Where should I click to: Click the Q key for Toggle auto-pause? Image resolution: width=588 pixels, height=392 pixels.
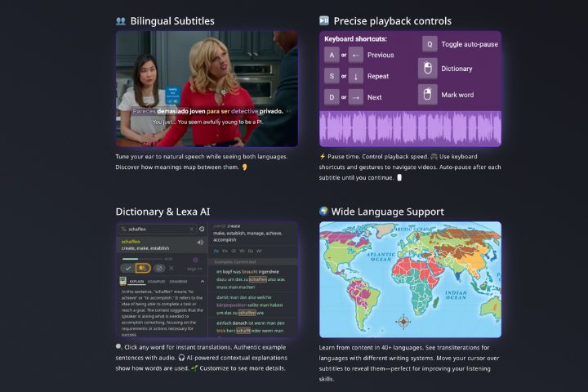[429, 44]
